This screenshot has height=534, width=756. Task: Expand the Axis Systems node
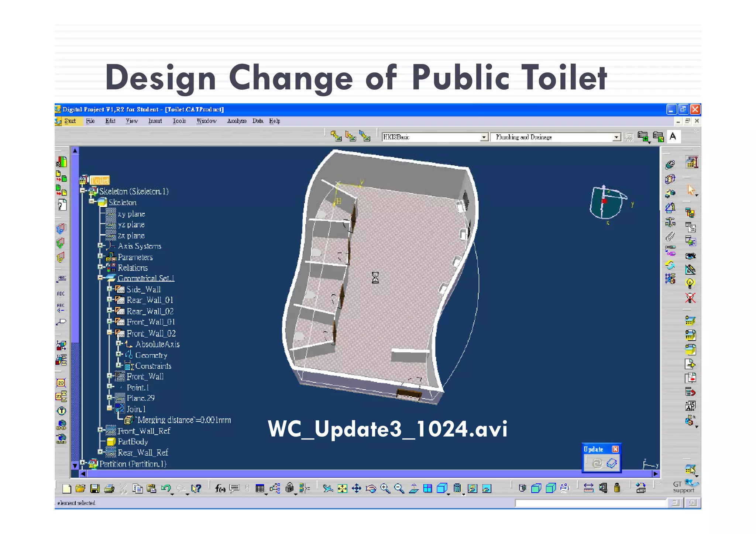coord(100,245)
